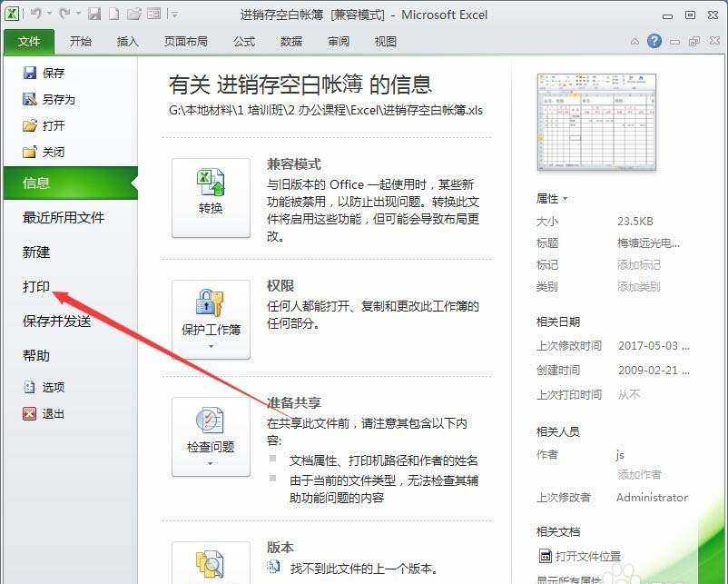Open the 保存并发送 section
Viewport: 728px width, 584px height.
(x=56, y=321)
